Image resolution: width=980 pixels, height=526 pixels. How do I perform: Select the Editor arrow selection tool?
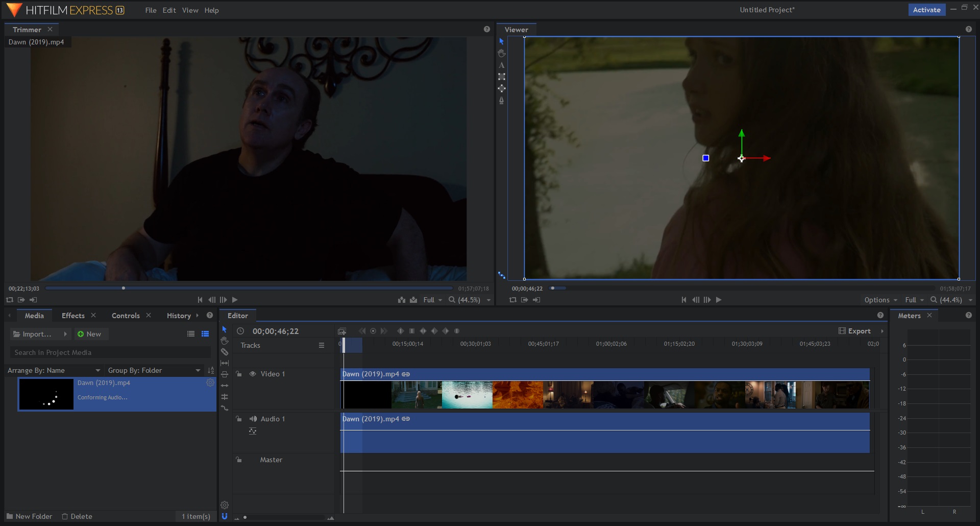[224, 329]
